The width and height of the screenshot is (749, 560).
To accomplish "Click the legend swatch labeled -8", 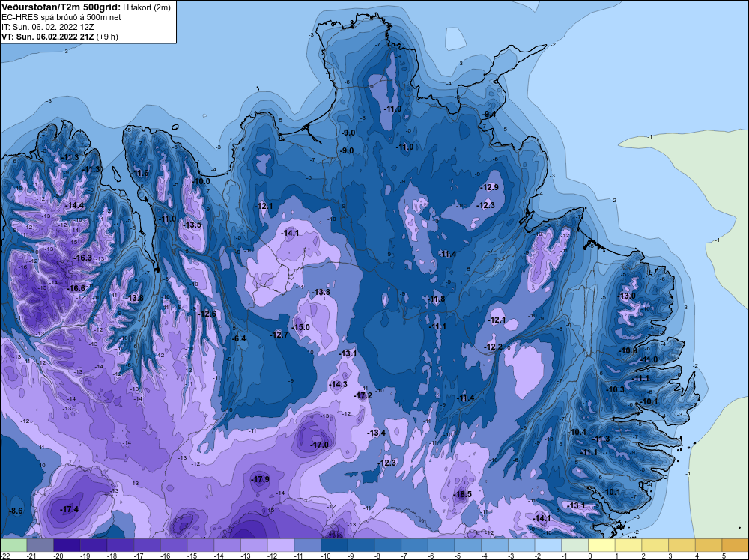I will tap(388, 545).
